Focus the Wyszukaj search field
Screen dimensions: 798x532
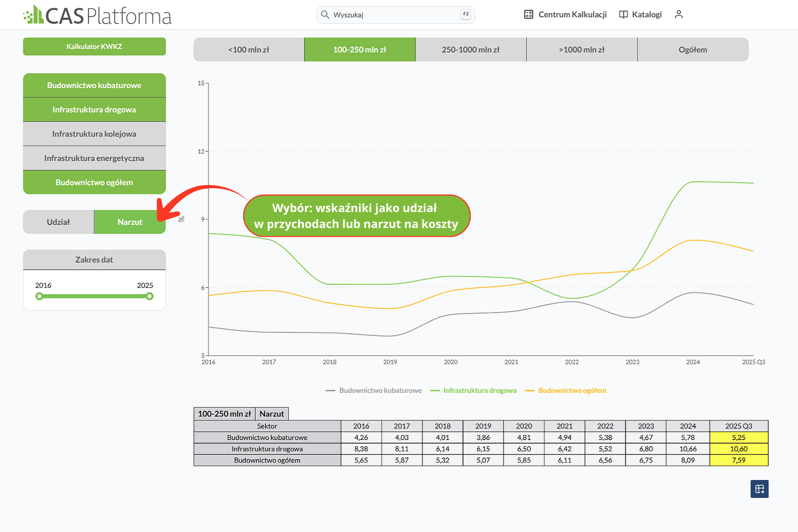coord(395,15)
